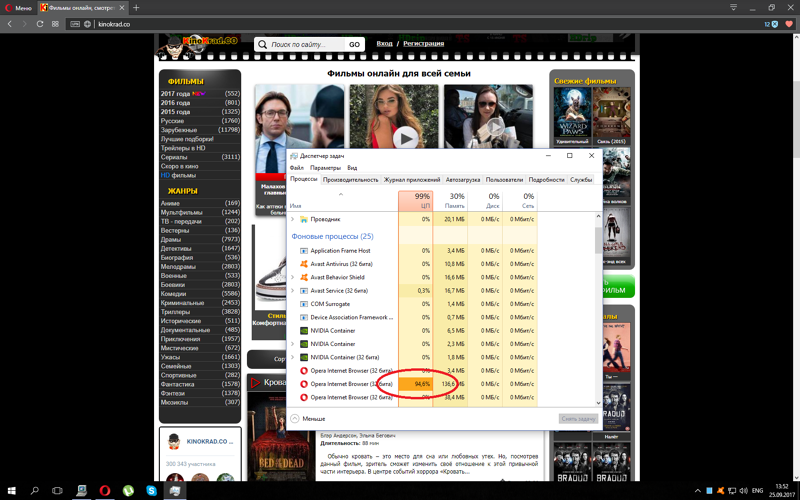The image size is (800, 500).
Task: Switch to the Службы tab
Action: (581, 180)
